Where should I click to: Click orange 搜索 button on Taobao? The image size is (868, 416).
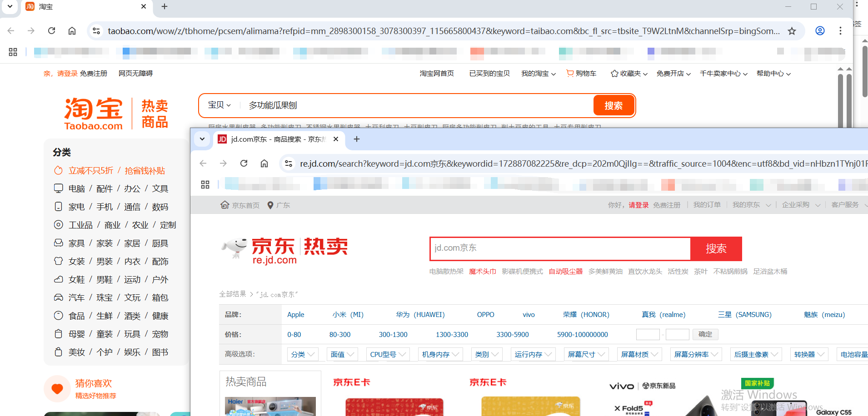tap(614, 105)
